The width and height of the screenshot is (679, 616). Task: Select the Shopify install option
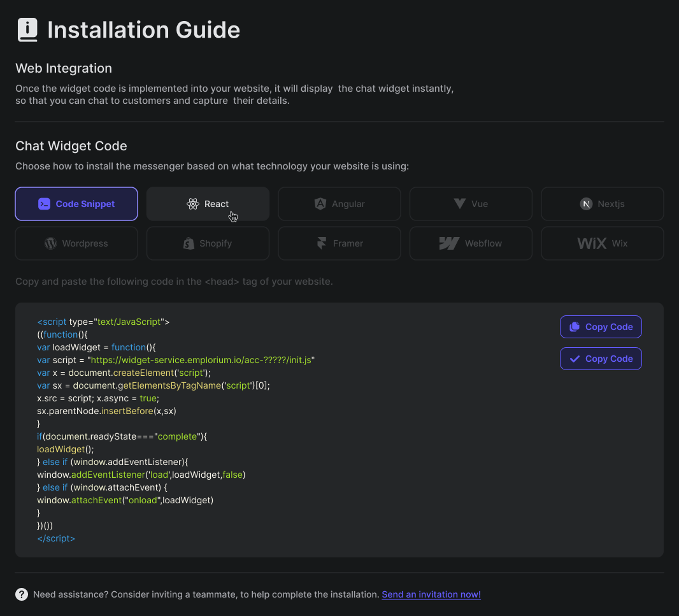coord(208,243)
